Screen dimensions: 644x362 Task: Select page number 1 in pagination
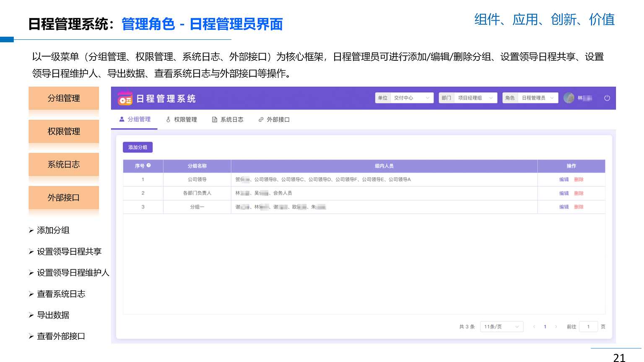pyautogui.click(x=545, y=327)
